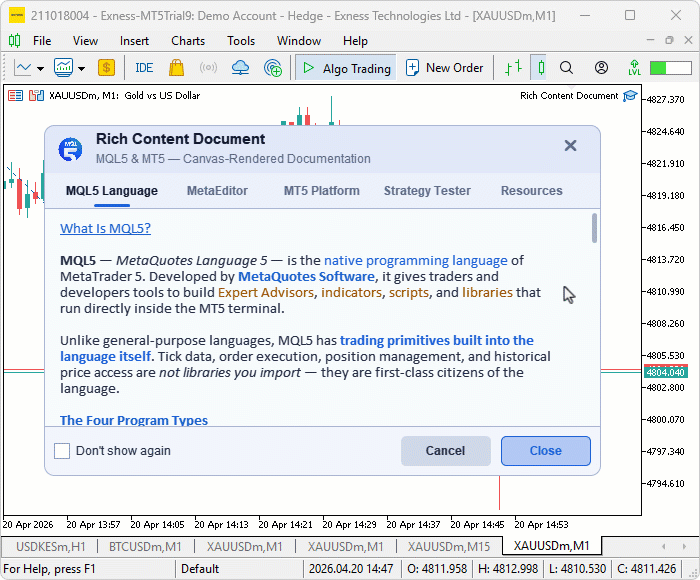This screenshot has width=700, height=580.
Task: Click the Expert Advisors highlighted term
Action: coord(266,292)
